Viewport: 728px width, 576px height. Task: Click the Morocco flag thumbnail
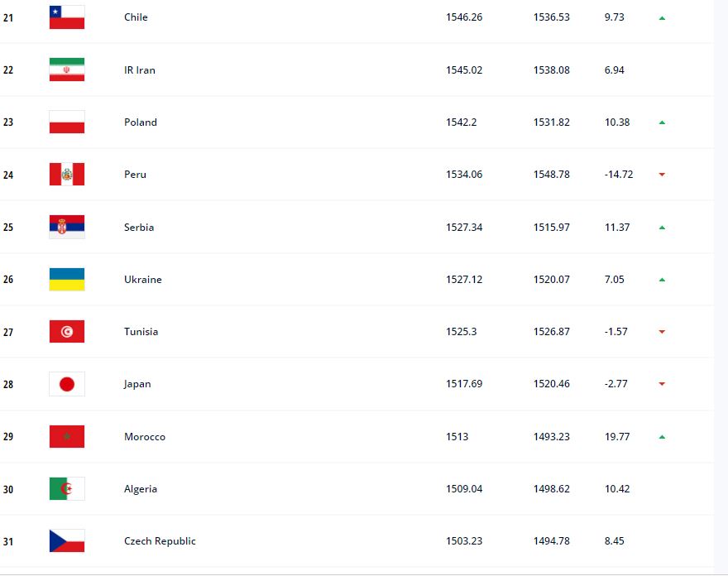coord(67,437)
